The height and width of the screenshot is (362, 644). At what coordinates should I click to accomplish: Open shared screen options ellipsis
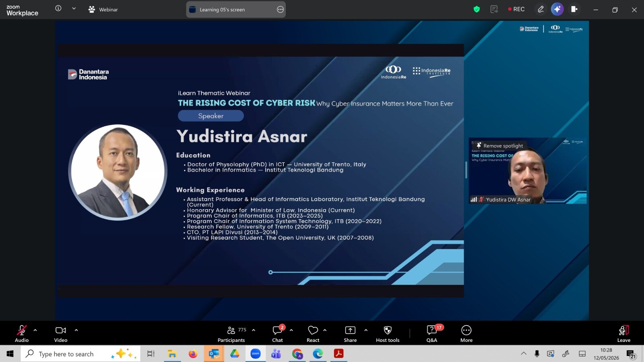281,10
